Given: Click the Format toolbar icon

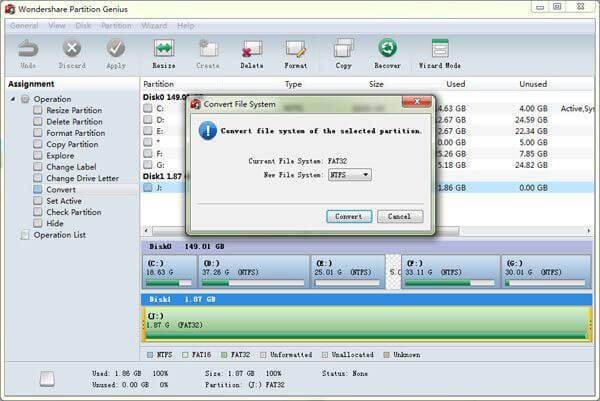Looking at the screenshot, I should [295, 49].
